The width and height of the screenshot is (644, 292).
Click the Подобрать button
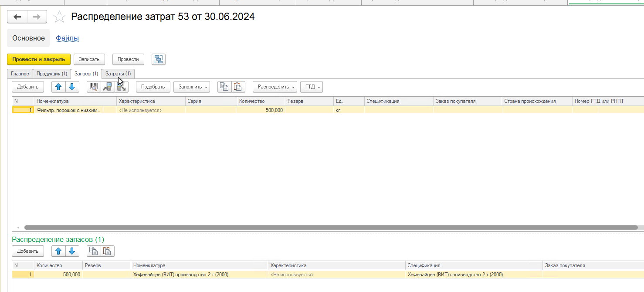point(153,87)
